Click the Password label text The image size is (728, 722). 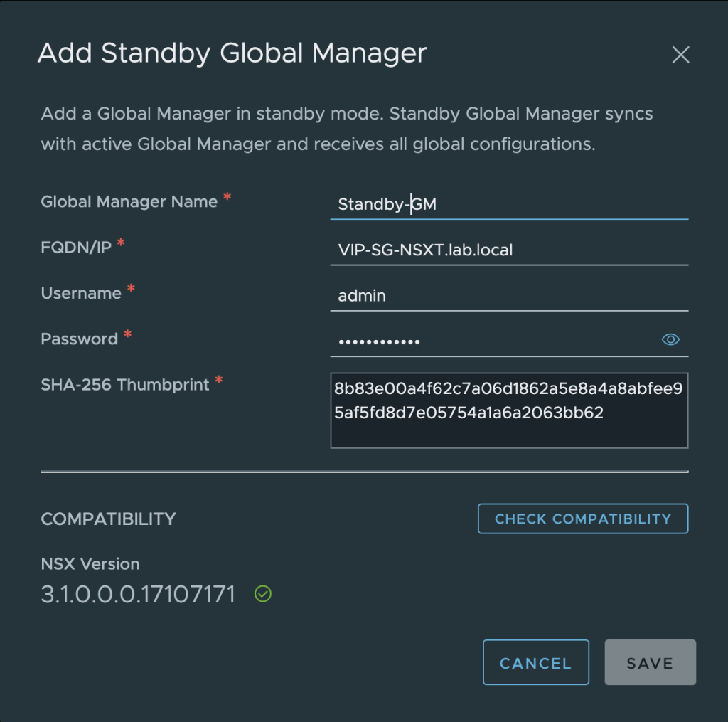tap(80, 339)
